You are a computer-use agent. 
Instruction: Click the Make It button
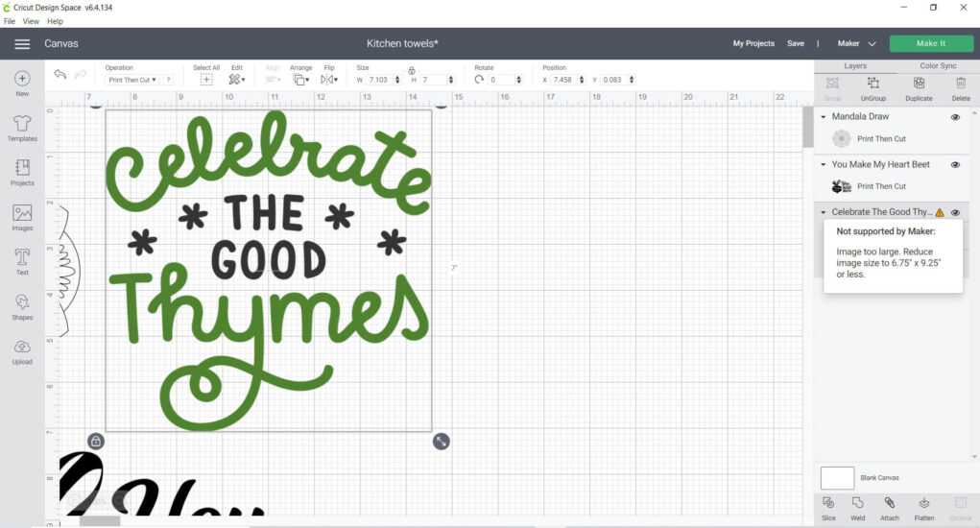pos(931,43)
